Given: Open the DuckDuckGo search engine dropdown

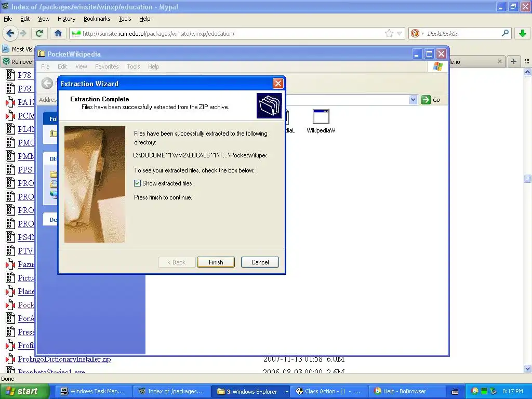Looking at the screenshot, I should click(417, 33).
